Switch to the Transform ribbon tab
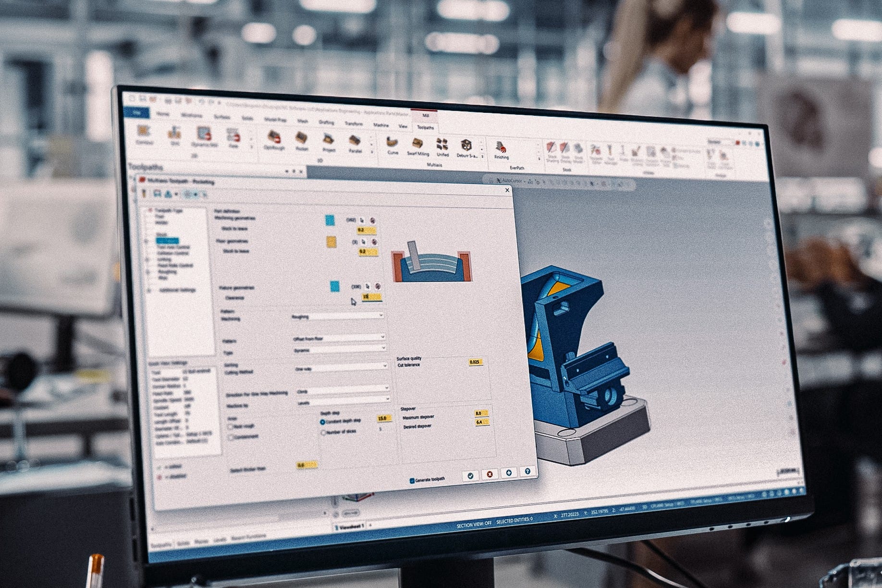 click(x=354, y=123)
